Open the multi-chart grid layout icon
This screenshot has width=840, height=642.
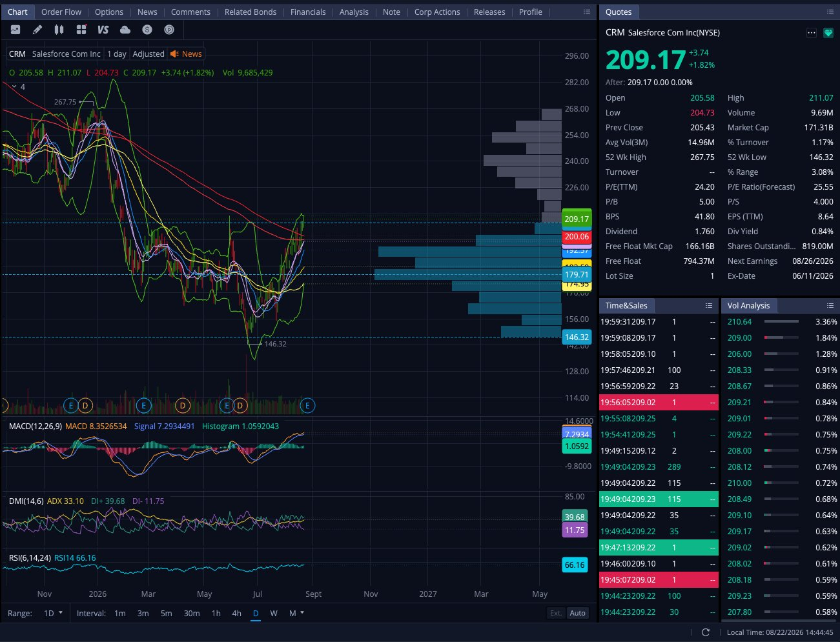tap(81, 30)
